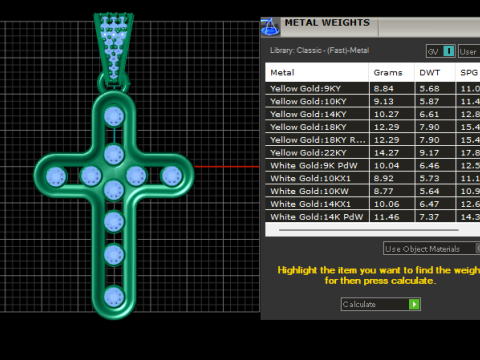480x360 pixels.
Task: Click the SPG column header
Action: click(x=468, y=72)
